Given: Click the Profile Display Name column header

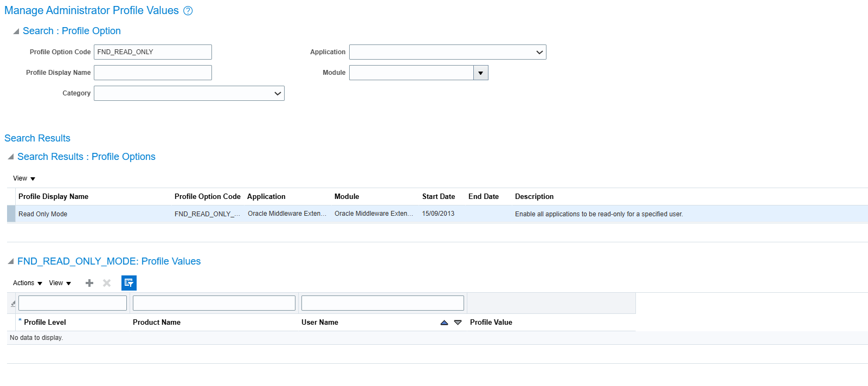Looking at the screenshot, I should (x=53, y=197).
